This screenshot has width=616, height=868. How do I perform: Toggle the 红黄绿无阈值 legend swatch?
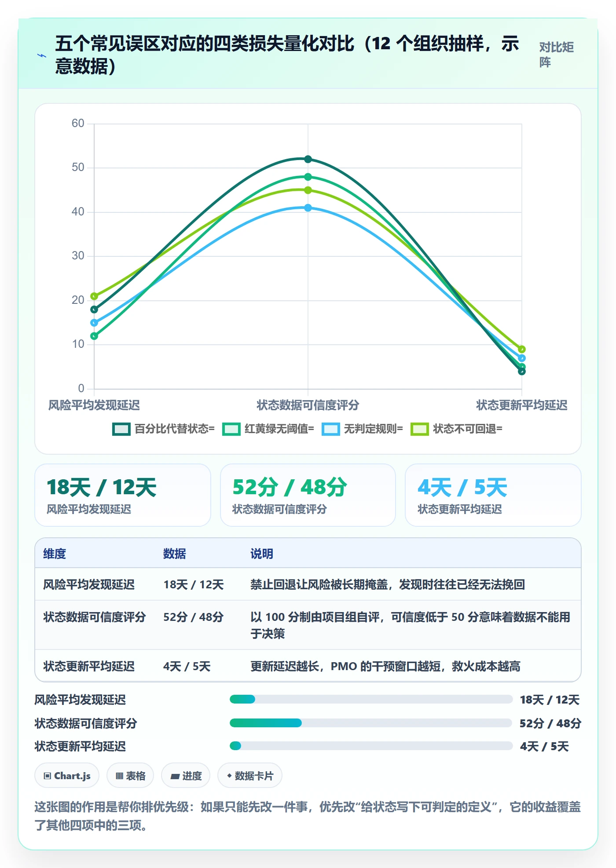pos(231,429)
